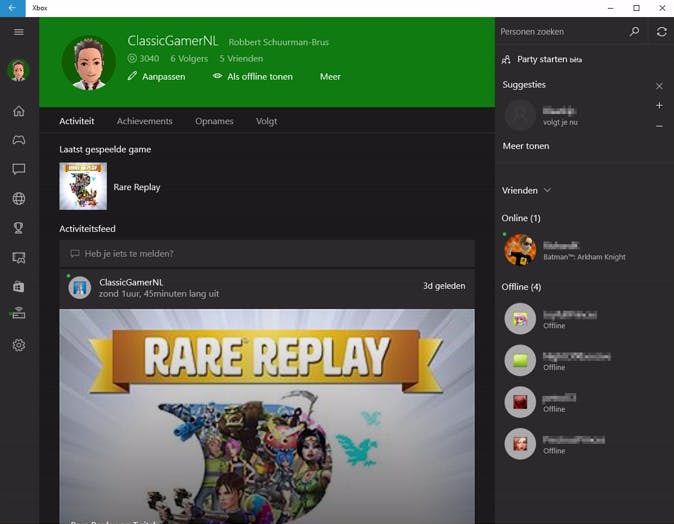Viewport: 674px width, 524px height.
Task: Open the Settings gear in the sidebar
Action: 18,345
